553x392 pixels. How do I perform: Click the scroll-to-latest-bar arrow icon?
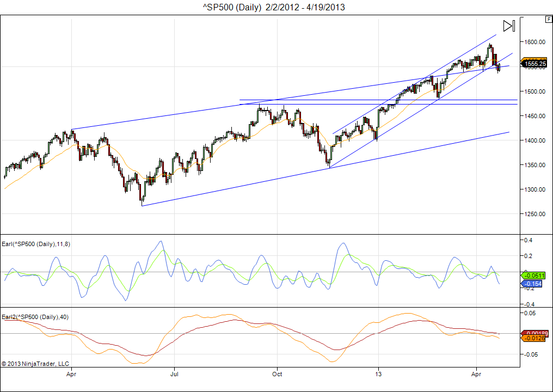pyautogui.click(x=509, y=26)
